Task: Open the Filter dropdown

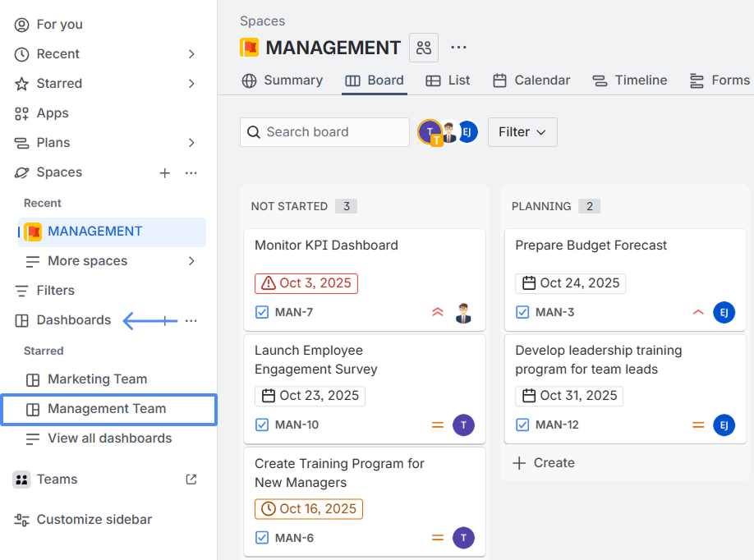Action: point(522,132)
